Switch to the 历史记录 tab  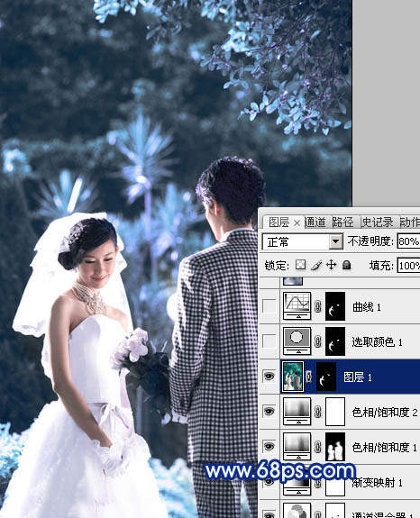[x=377, y=222]
